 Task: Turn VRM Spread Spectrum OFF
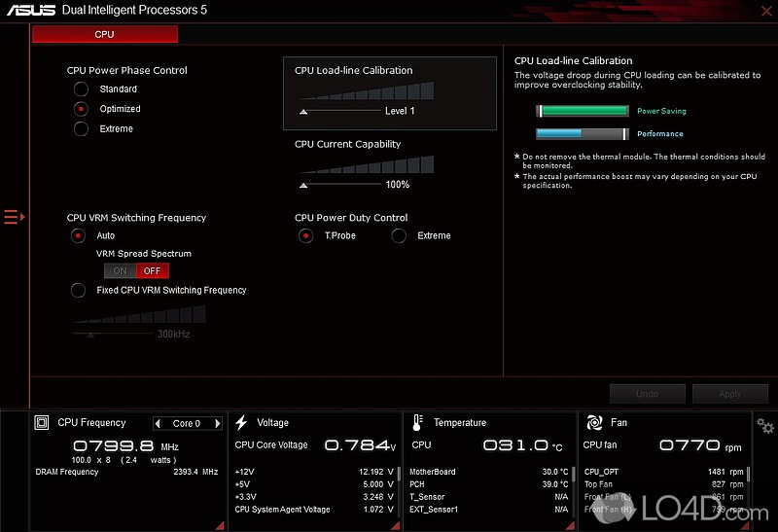click(x=153, y=271)
